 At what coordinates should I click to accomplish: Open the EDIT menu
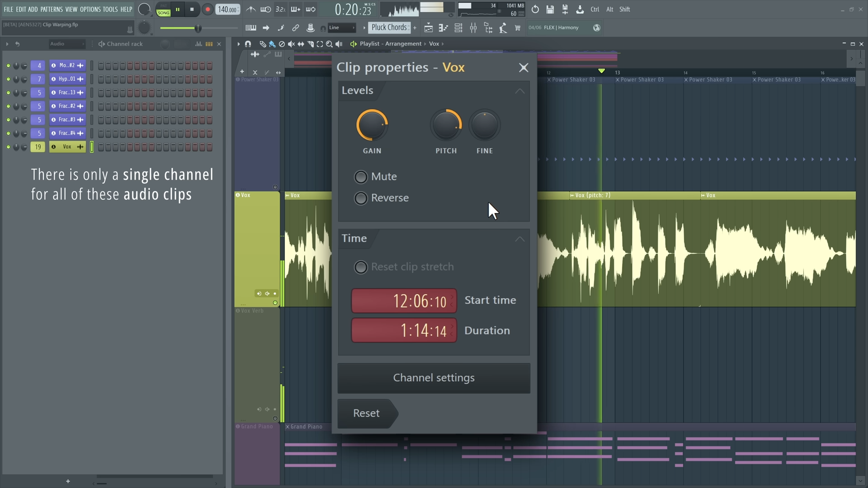[21, 9]
